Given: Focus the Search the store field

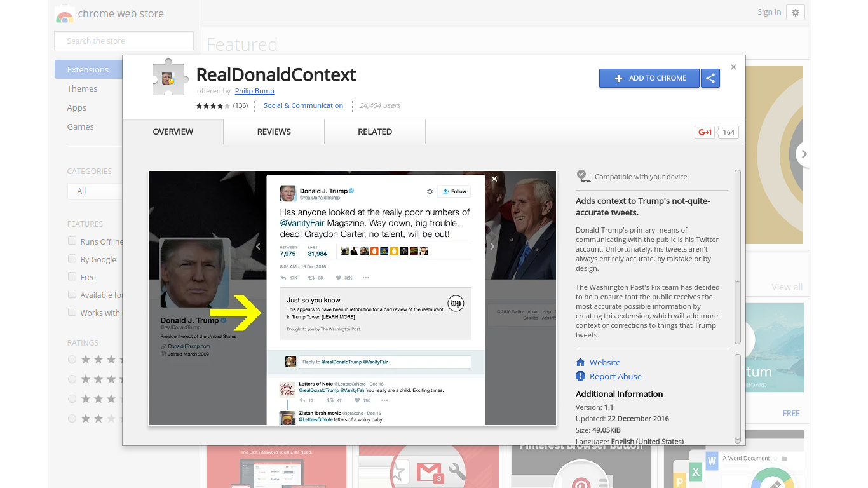Looking at the screenshot, I should [124, 41].
